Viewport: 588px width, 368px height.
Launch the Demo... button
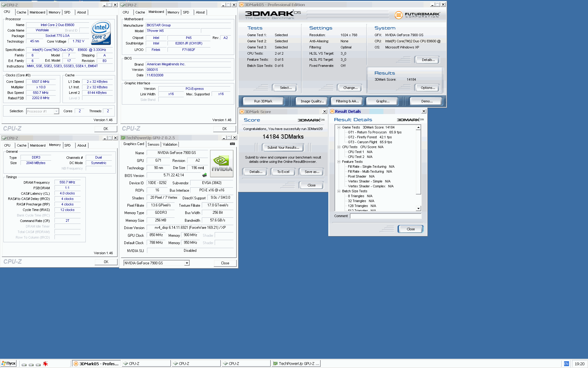pyautogui.click(x=427, y=101)
